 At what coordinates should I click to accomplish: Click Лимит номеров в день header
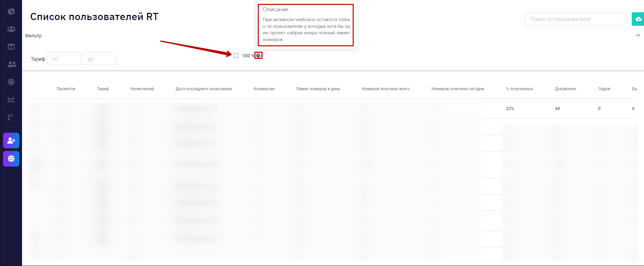[x=318, y=89]
